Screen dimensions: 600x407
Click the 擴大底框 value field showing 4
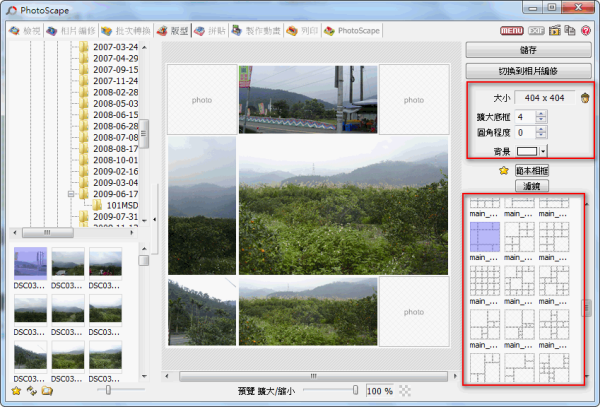[525, 117]
